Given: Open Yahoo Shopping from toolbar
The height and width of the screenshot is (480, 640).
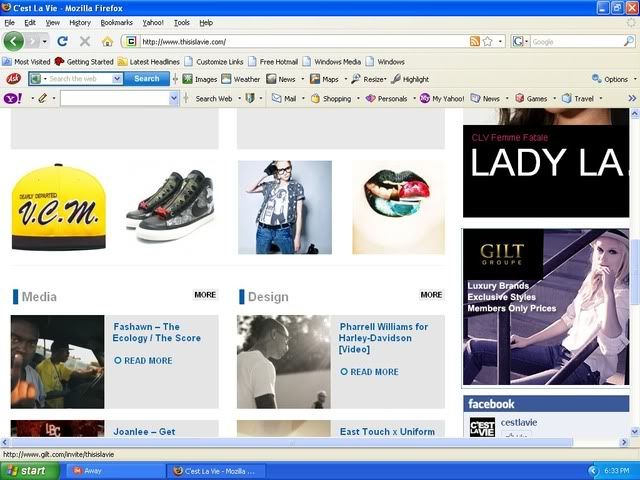Looking at the screenshot, I should 331,98.
